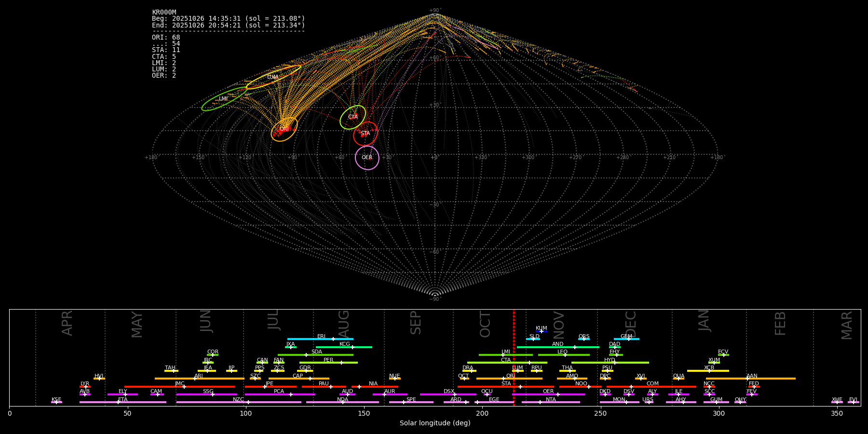This screenshot has height=434, width=868.
Task: Click the 'Solar longitude (deg)' axis label
Action: tap(434, 423)
